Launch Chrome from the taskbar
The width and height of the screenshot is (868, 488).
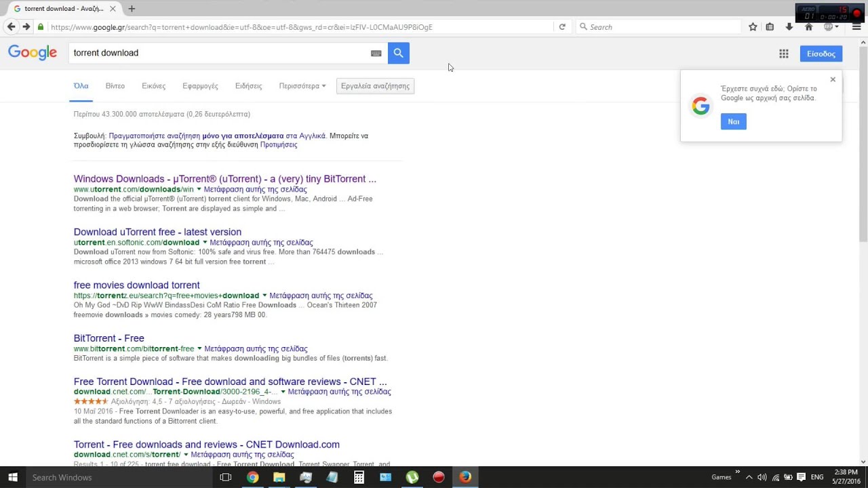tap(252, 477)
